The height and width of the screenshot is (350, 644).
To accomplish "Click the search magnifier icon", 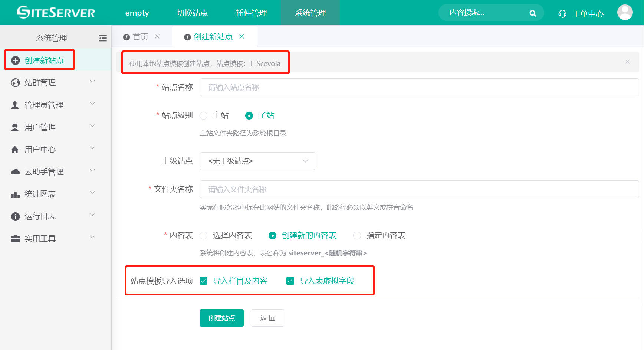I will [533, 13].
